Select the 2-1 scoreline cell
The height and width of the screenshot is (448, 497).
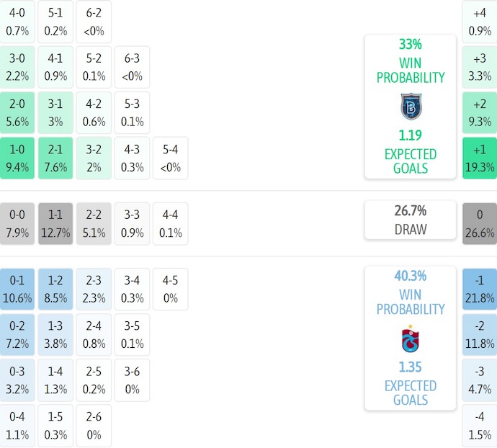[56, 158]
